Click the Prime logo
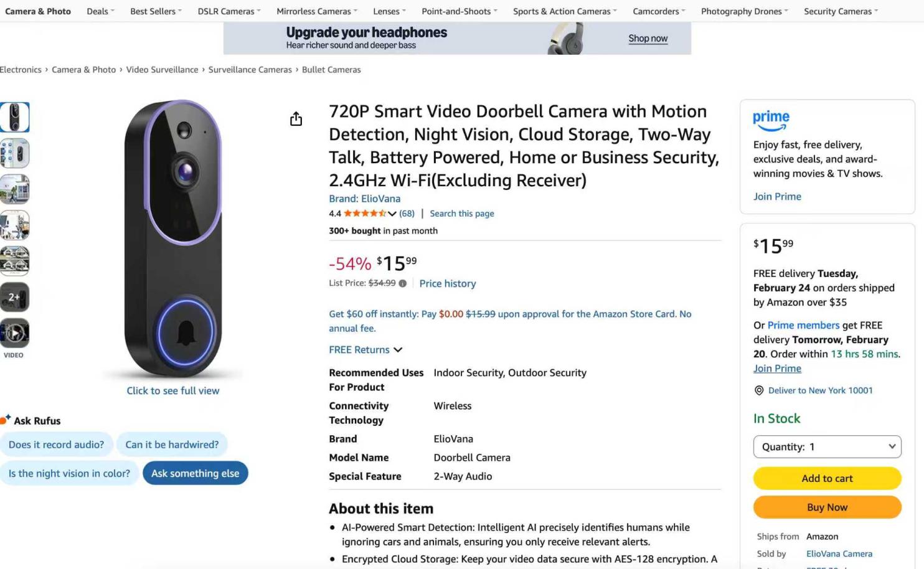Viewport: 924px width, 569px height. coord(771,120)
